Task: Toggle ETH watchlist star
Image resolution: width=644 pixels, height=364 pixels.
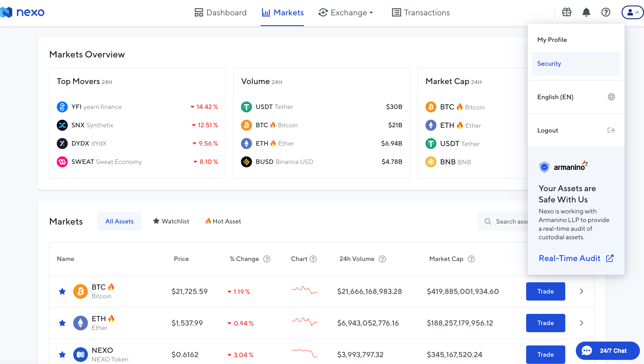Action: coord(62,323)
